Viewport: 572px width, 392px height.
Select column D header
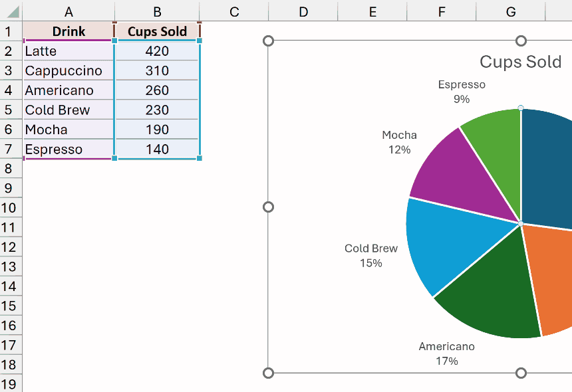[x=303, y=12]
